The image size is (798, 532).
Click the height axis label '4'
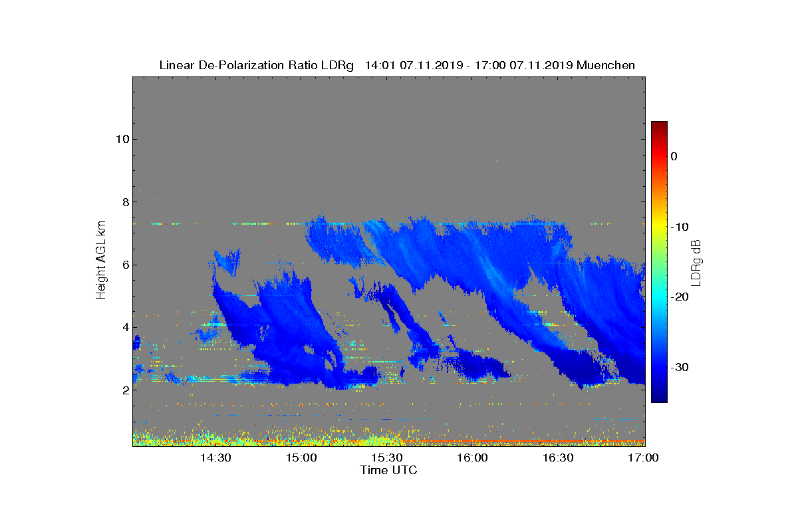125,327
